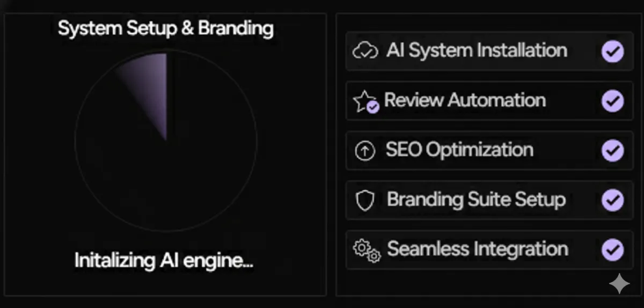Click the System Setup & Branding heading

click(x=165, y=28)
